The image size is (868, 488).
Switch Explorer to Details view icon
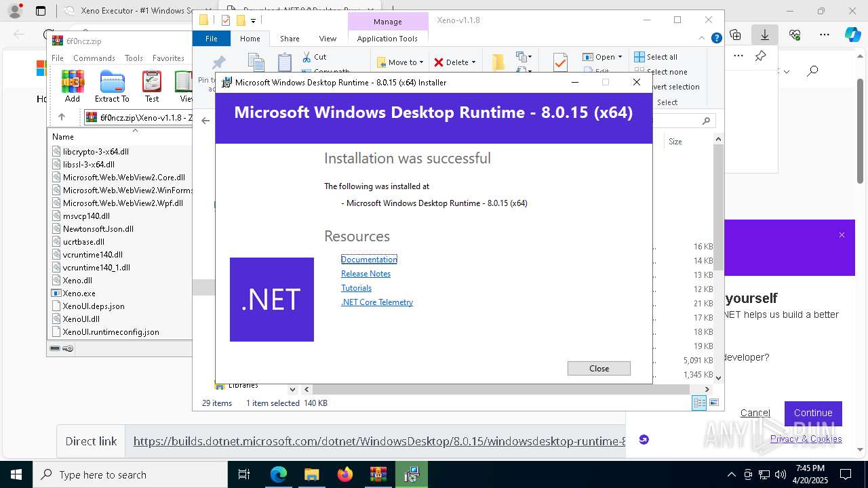[699, 403]
